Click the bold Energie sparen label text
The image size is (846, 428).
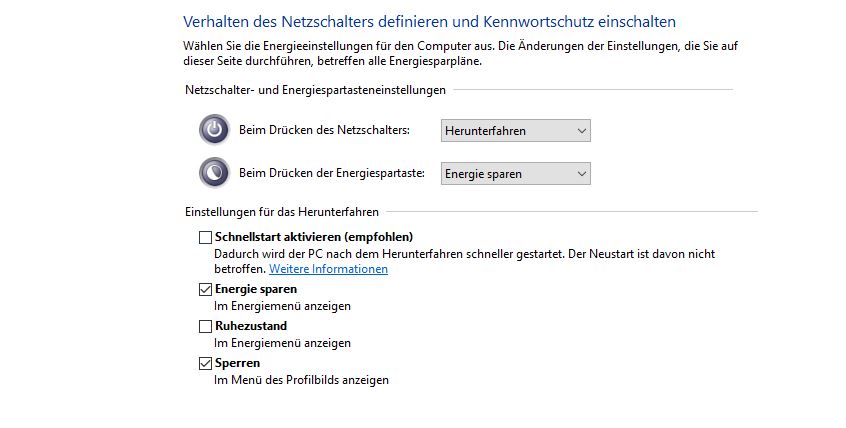[x=256, y=289]
